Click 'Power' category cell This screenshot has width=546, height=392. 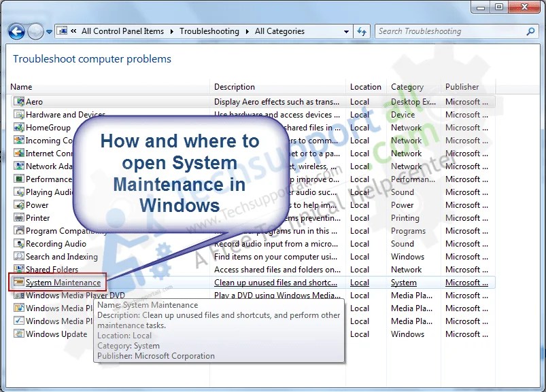(402, 205)
